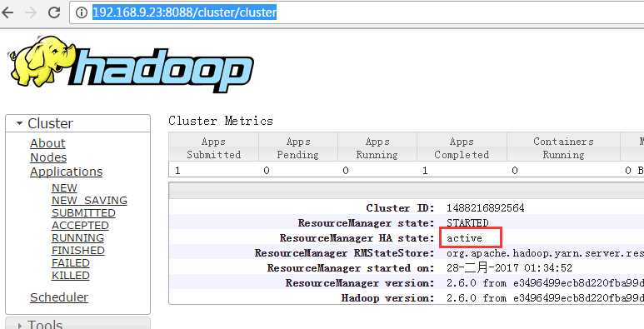
Task: Click the Hadoop version value
Action: click(545, 298)
